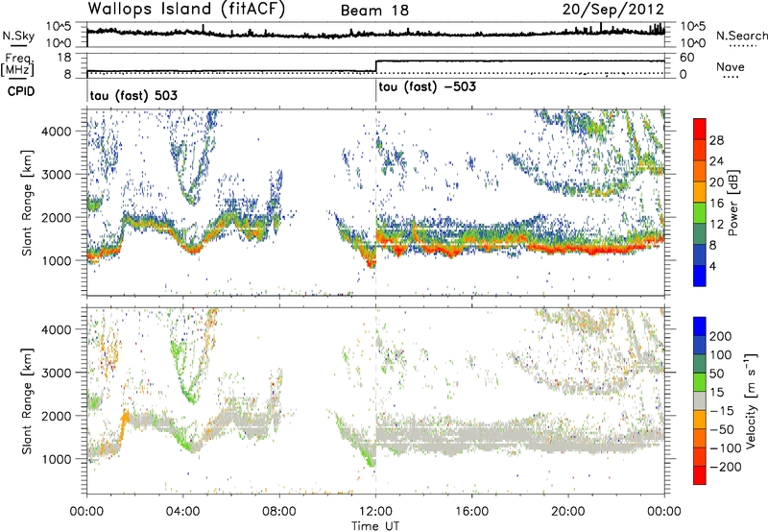Click the "28" power colorbar label

pos(716,140)
